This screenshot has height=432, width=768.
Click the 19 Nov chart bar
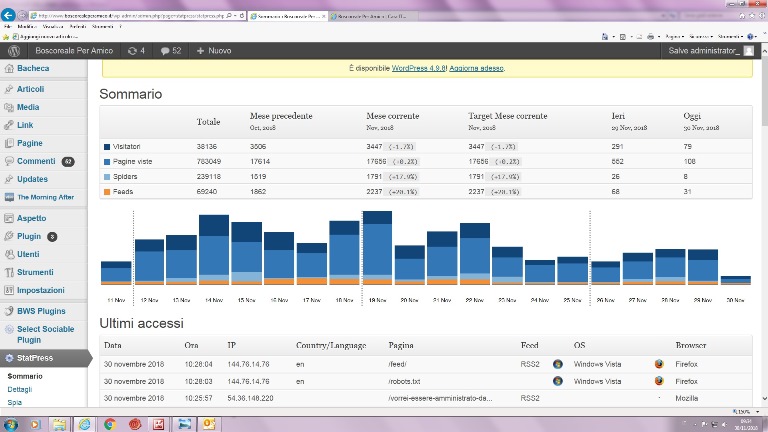(377, 248)
